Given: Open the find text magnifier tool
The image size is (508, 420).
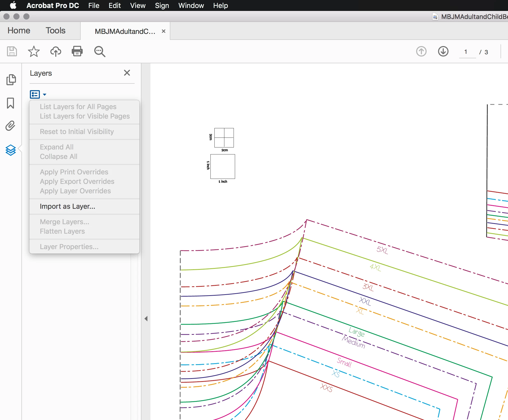Looking at the screenshot, I should click(100, 52).
